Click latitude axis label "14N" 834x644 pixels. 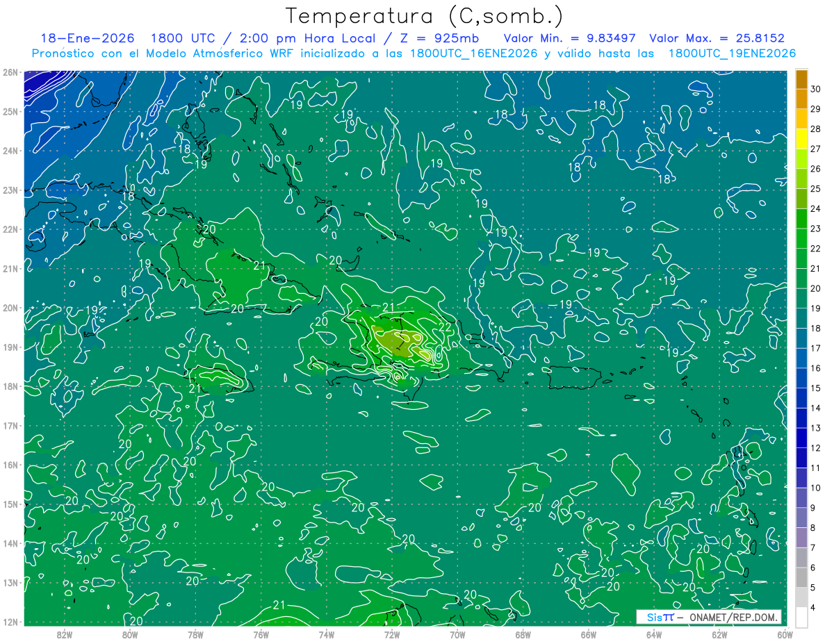(10, 543)
